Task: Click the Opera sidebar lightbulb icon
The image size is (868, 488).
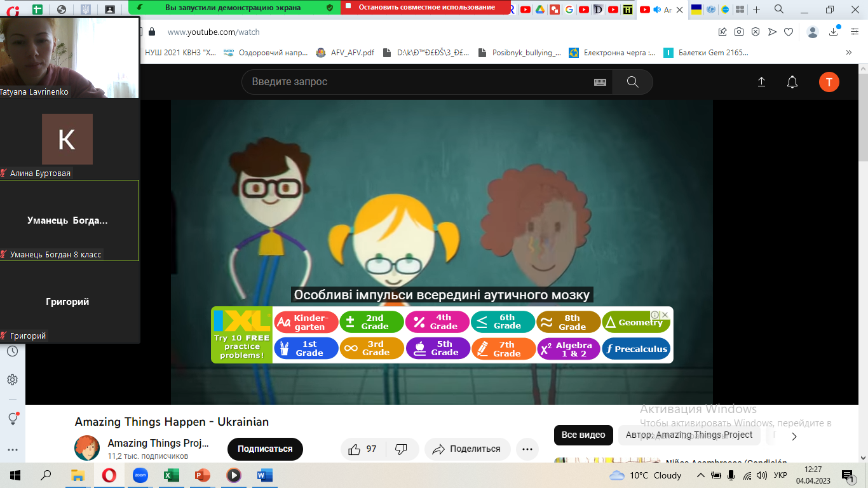Action: [12, 419]
